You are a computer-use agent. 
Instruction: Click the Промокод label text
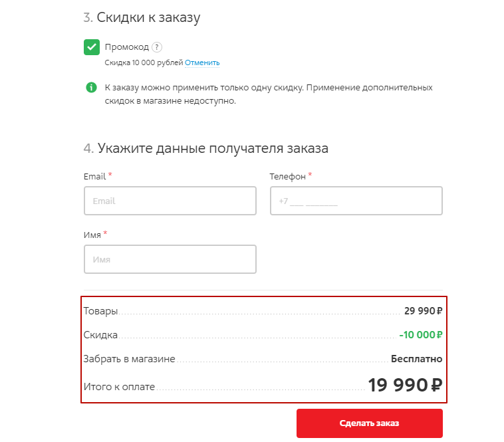click(x=126, y=47)
